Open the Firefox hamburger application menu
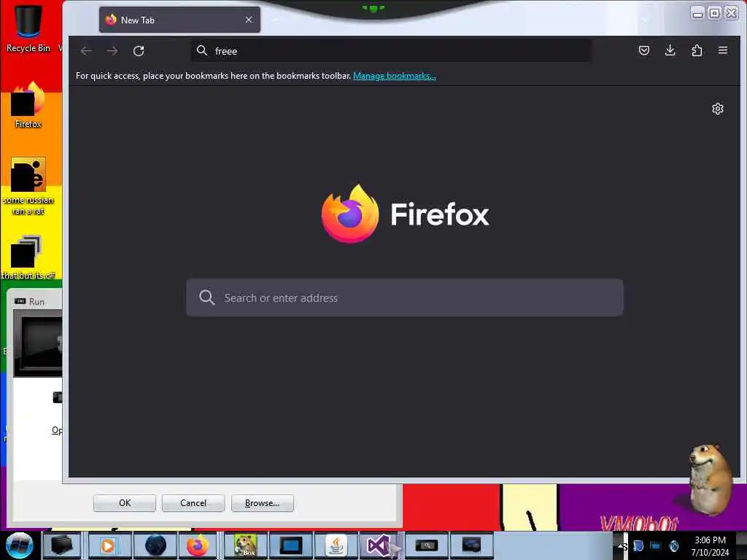The height and width of the screenshot is (560, 747). click(723, 50)
